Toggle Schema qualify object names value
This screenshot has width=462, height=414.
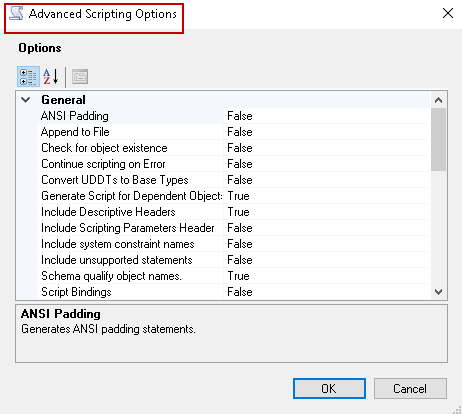[x=327, y=276]
